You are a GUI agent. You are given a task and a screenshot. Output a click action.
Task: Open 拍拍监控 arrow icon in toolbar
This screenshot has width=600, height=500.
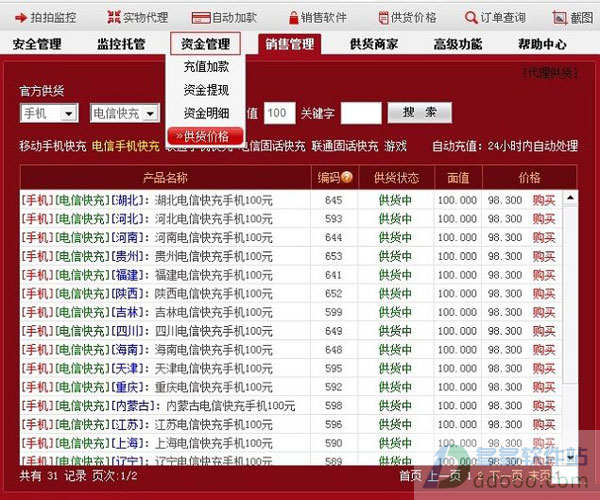21,18
